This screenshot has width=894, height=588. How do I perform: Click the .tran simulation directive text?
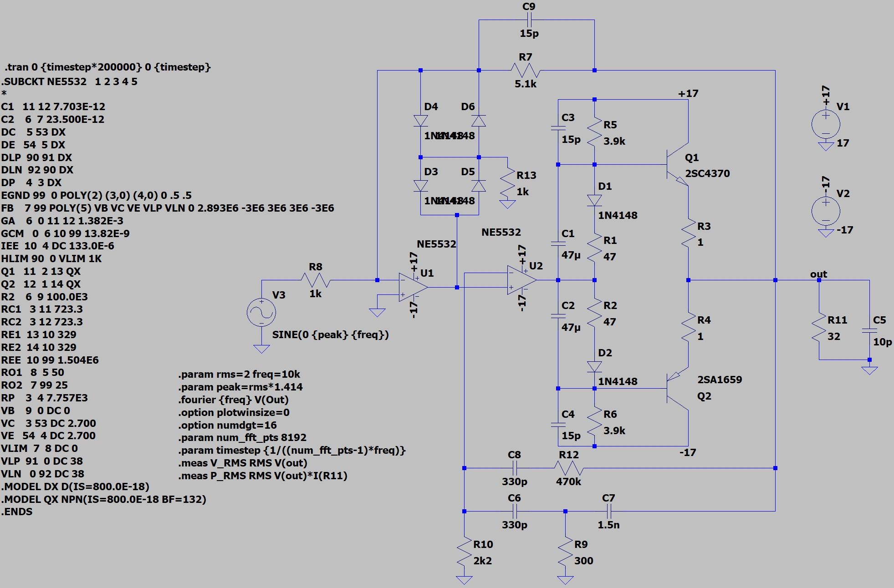(108, 67)
